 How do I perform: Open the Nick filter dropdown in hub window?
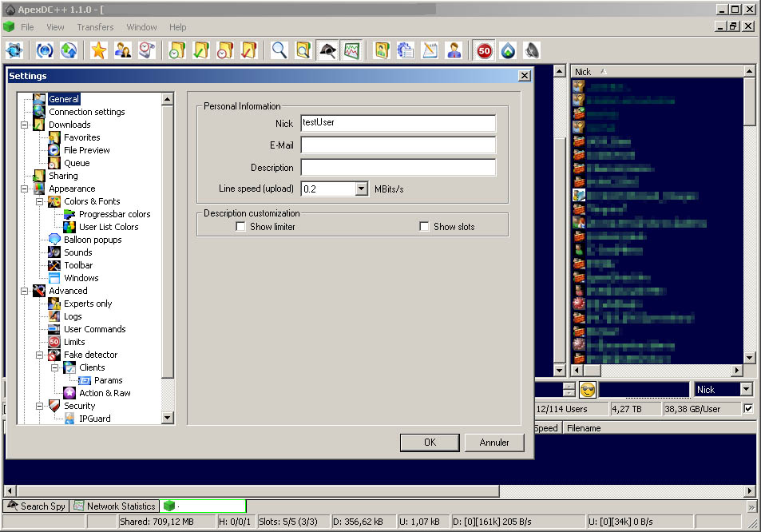pos(747,389)
